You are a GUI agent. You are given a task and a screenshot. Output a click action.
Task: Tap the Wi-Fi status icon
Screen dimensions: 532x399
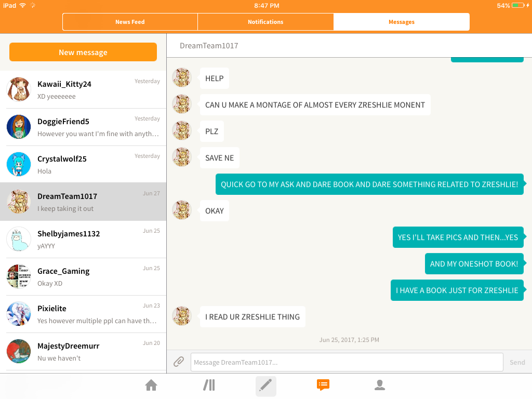(23, 5)
